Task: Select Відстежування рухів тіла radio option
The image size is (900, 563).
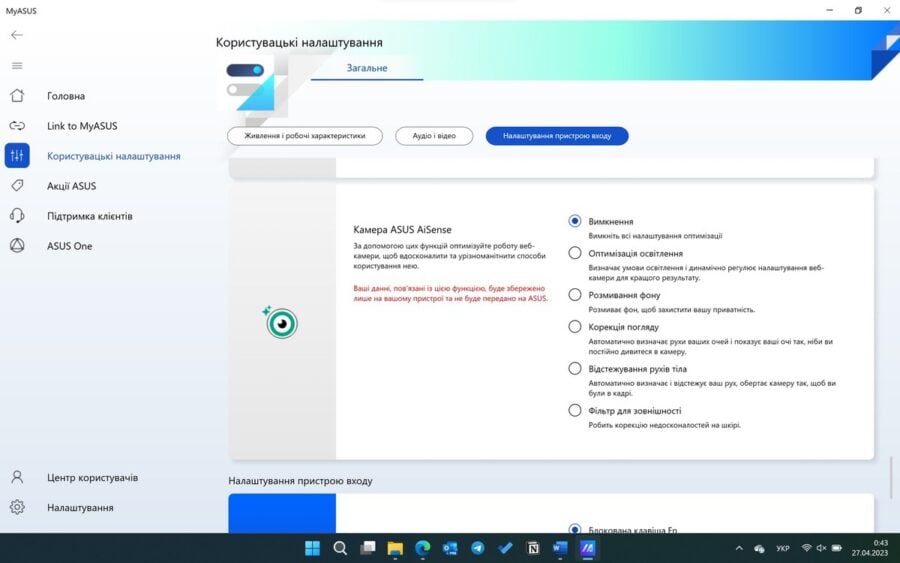Action: [575, 368]
